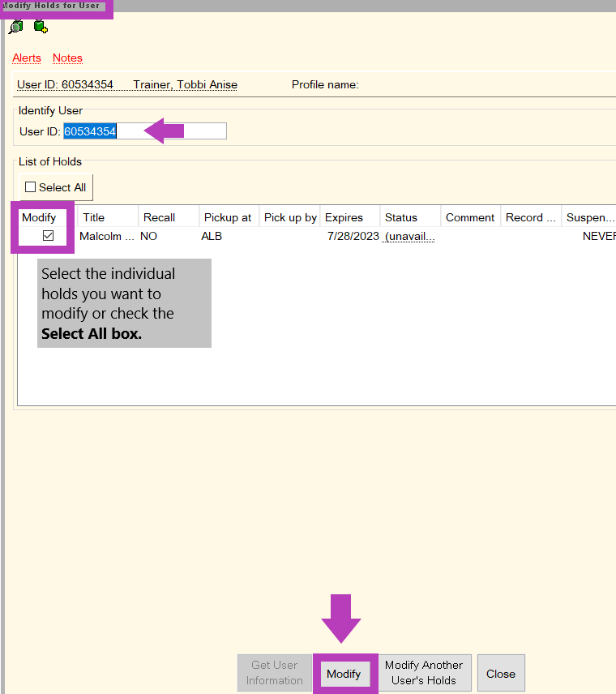This screenshot has height=694, width=616.
Task: Click the Modify button at bottom
Action: [344, 674]
